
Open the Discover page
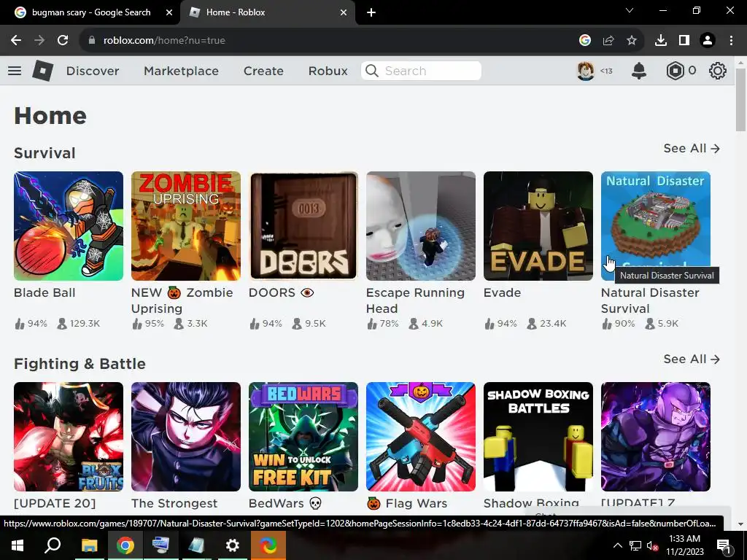coord(93,71)
